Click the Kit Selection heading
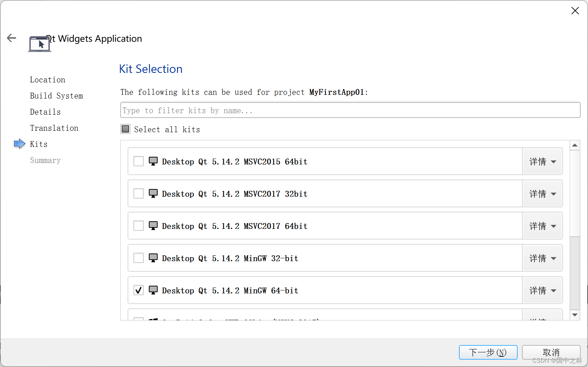 pyautogui.click(x=151, y=69)
